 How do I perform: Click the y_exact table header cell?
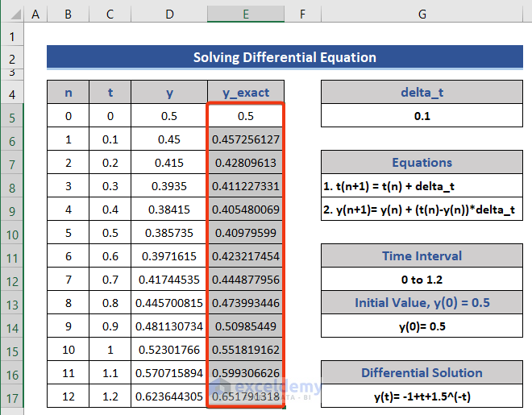245,93
